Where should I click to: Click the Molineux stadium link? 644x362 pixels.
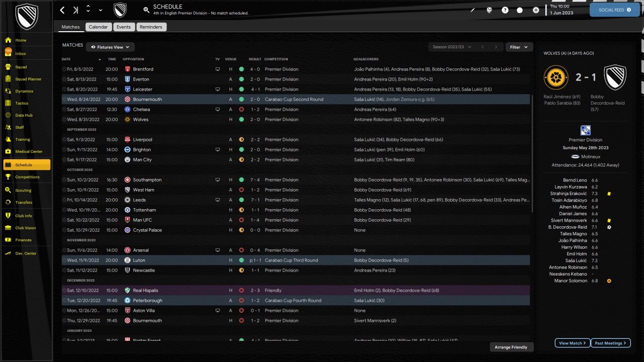pyautogui.click(x=591, y=157)
